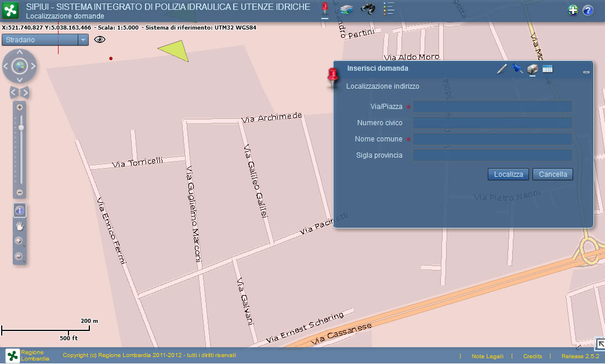Select the hand pan tool
This screenshot has height=364, width=605.
[x=20, y=226]
